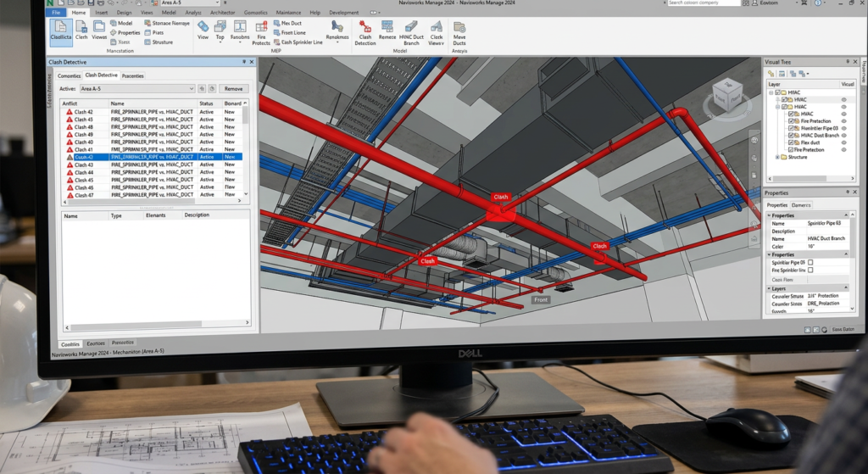Image resolution: width=868 pixels, height=474 pixels.
Task: Click the Navisworks N application logo
Action: pos(50,3)
